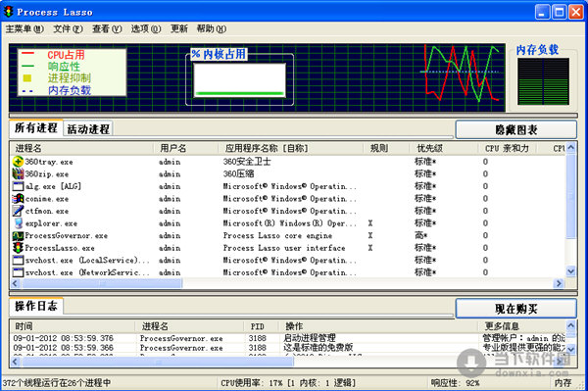Click the X rule mark for explorer.exe
Image resolution: width=588 pixels, height=391 pixels.
point(370,223)
